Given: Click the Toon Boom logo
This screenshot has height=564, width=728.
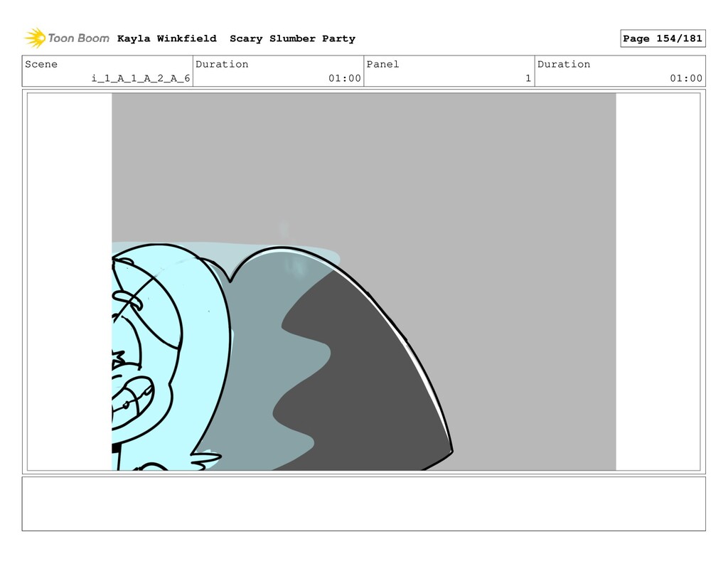Looking at the screenshot, I should click(x=67, y=38).
